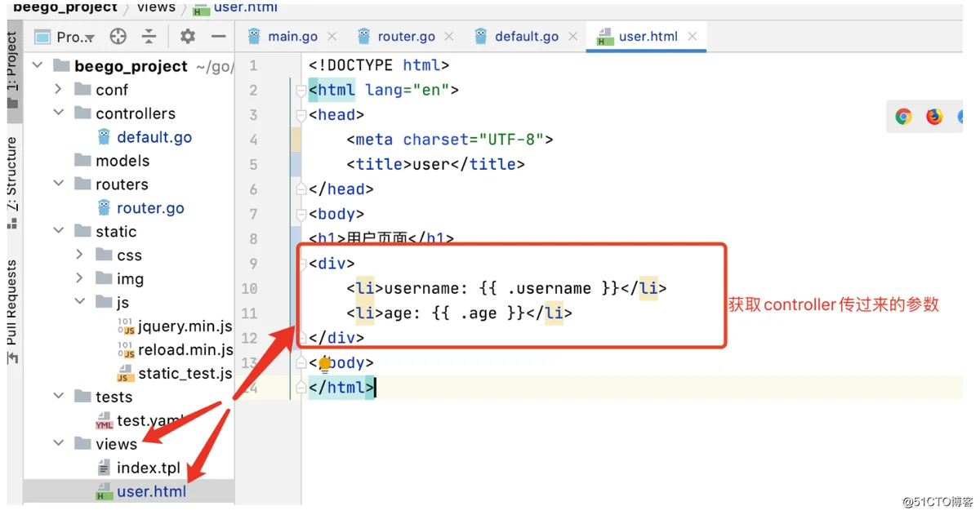Click the beego_project breadcrumb
Image resolution: width=980 pixels, height=515 pixels.
point(65,7)
